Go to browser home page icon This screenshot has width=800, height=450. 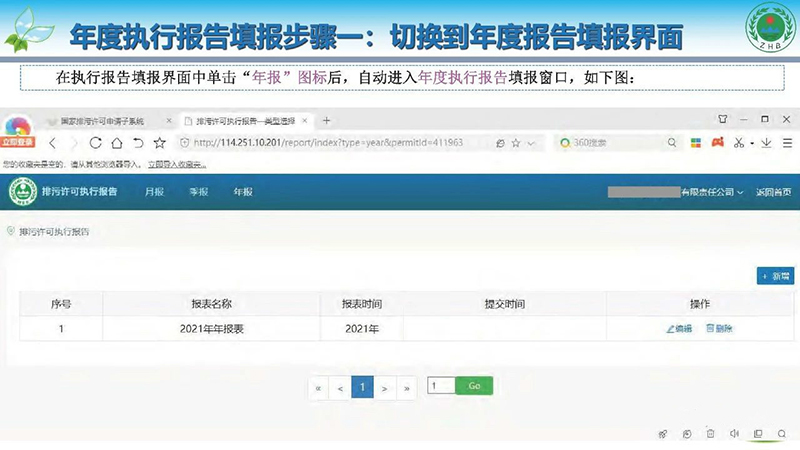point(118,143)
